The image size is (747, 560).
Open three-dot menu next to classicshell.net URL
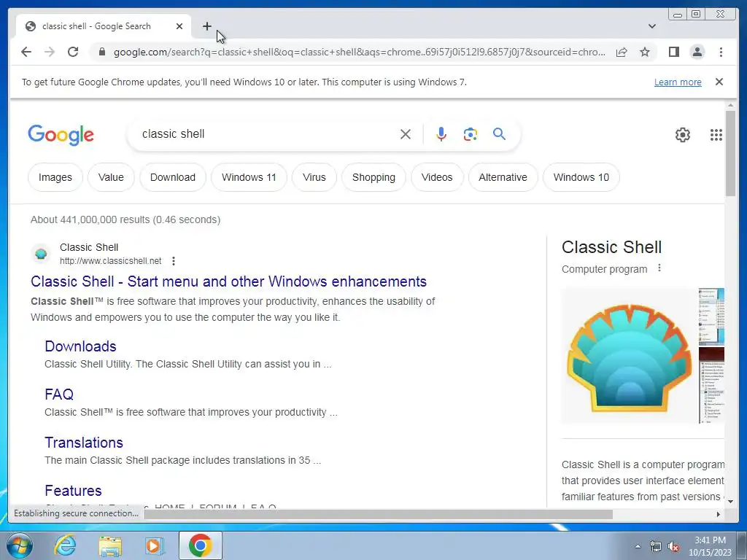[x=174, y=261]
